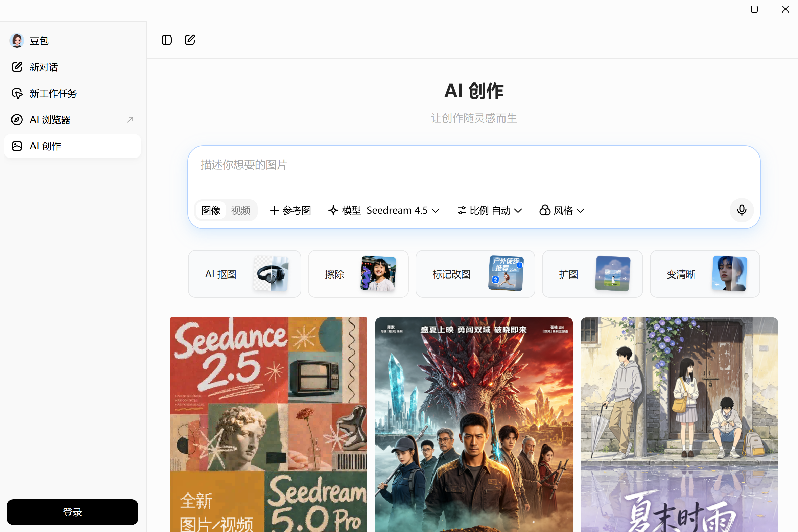Viewport: 798px width, 532px height.
Task: Add a reference image with 参考图
Action: pyautogui.click(x=290, y=210)
